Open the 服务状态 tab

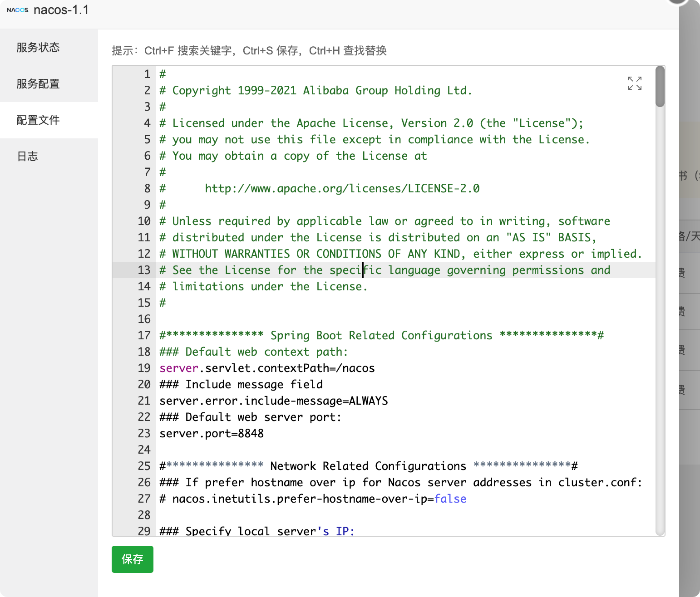pos(38,48)
